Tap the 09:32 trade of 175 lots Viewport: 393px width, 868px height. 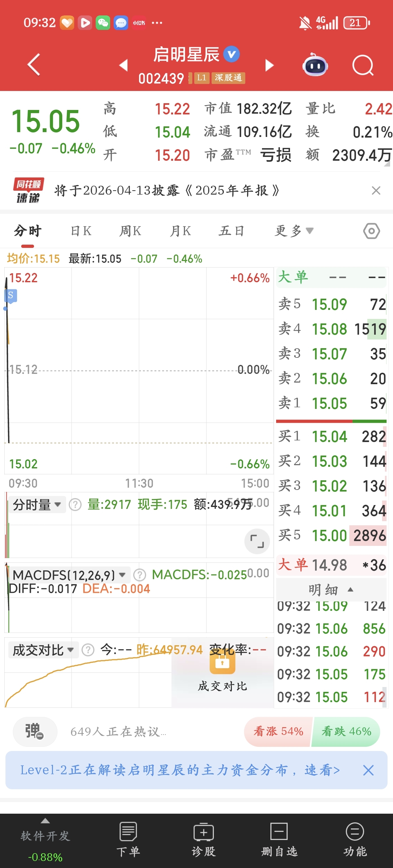click(x=331, y=674)
